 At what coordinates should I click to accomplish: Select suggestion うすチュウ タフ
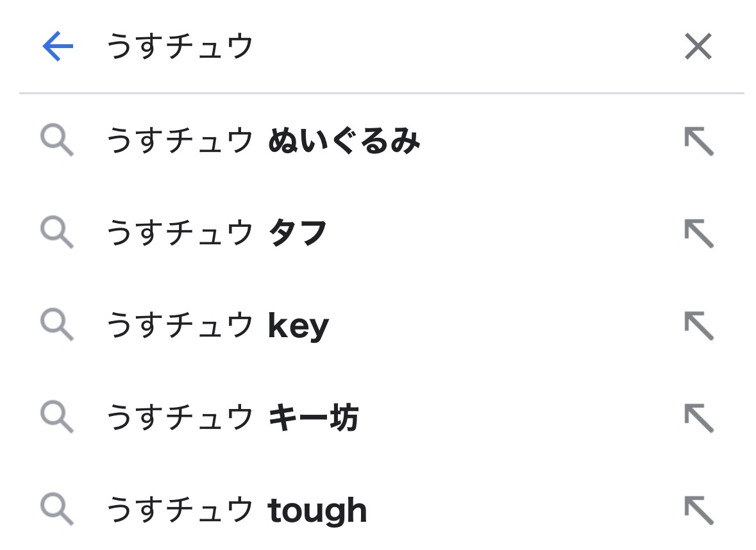[217, 233]
